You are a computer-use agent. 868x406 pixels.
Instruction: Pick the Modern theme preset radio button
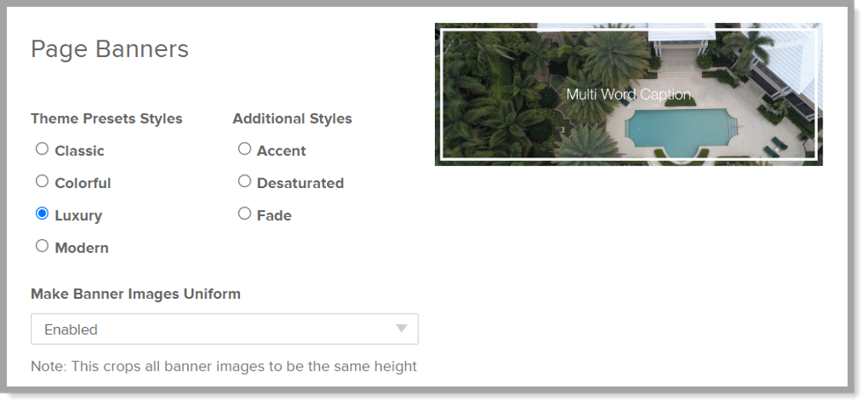(x=42, y=245)
